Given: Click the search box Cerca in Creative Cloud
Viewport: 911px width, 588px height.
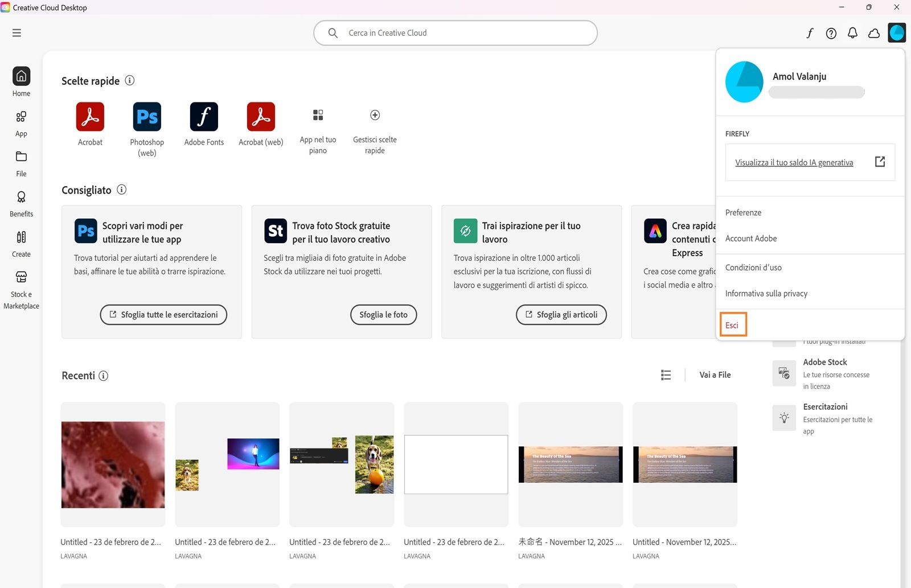Looking at the screenshot, I should [455, 33].
